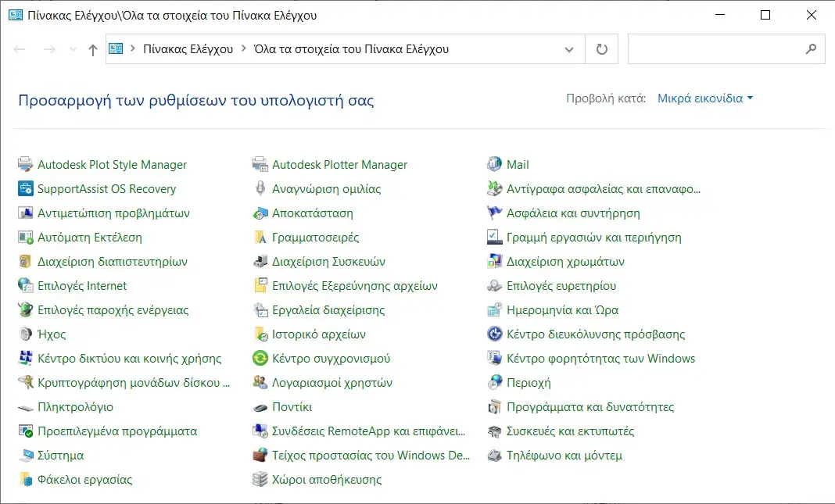Open Κέντρο διευκόλυνσης πρόσβασης link

(x=595, y=334)
